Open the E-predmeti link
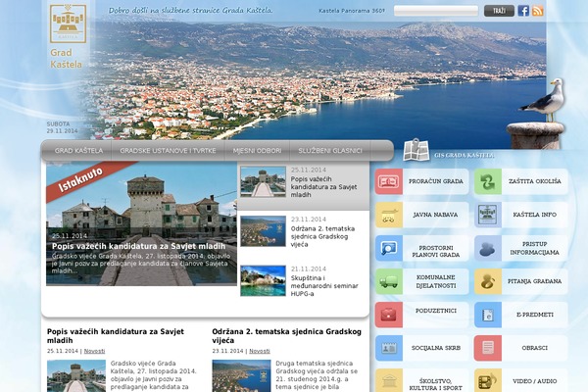This screenshot has width=588, height=392. [535, 315]
